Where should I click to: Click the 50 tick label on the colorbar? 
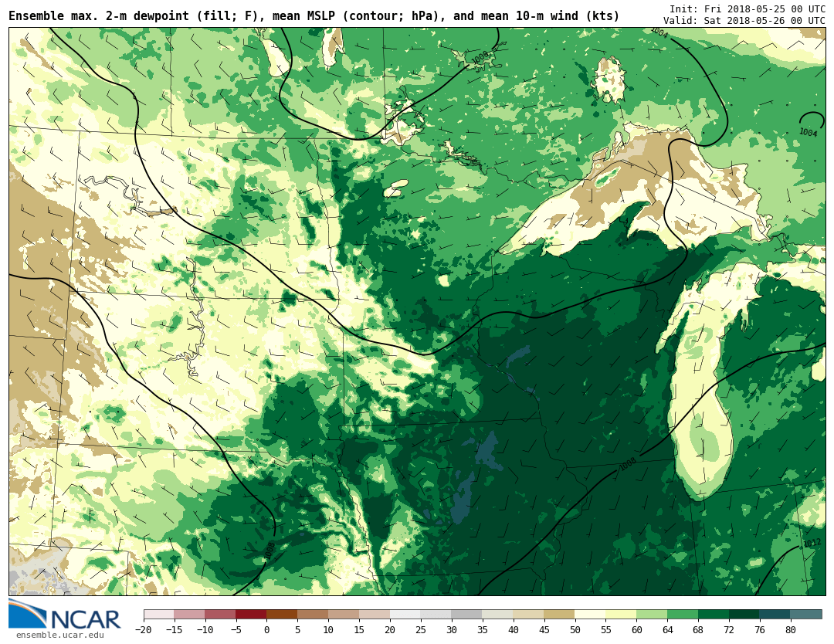[575, 630]
